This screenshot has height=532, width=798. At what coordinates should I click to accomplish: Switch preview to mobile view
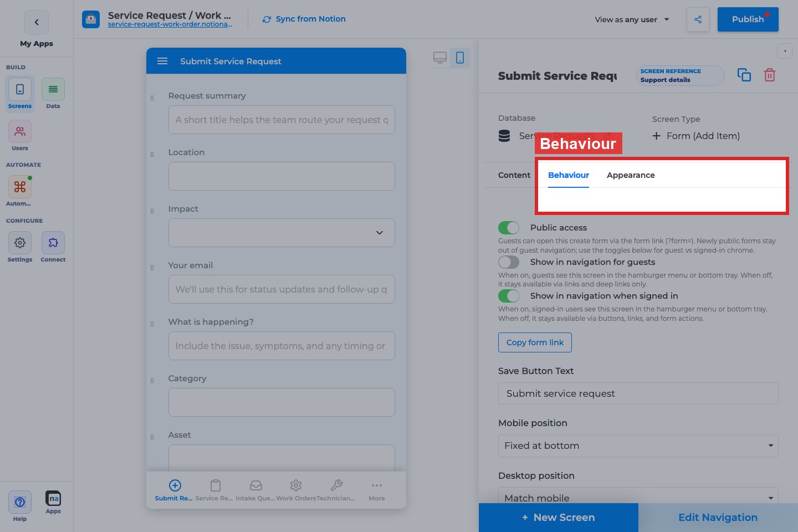coord(460,58)
